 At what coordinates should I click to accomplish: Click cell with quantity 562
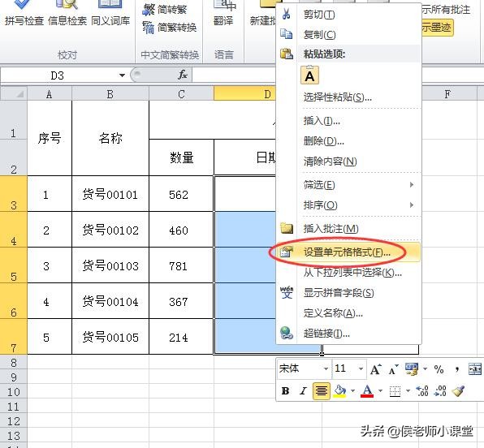181,194
